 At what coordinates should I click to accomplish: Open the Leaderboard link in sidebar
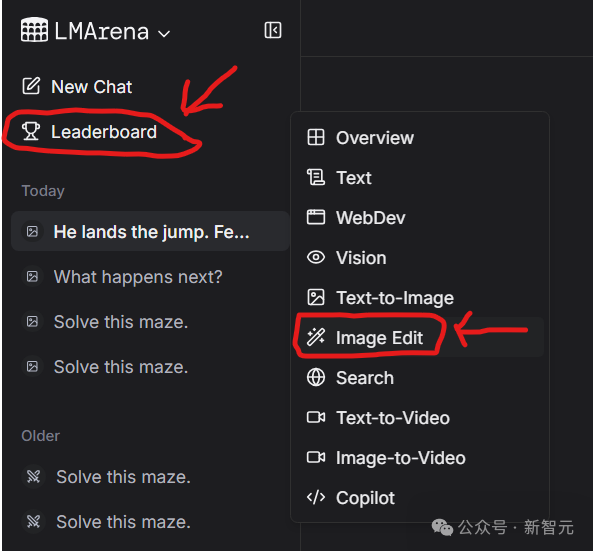click(89, 132)
